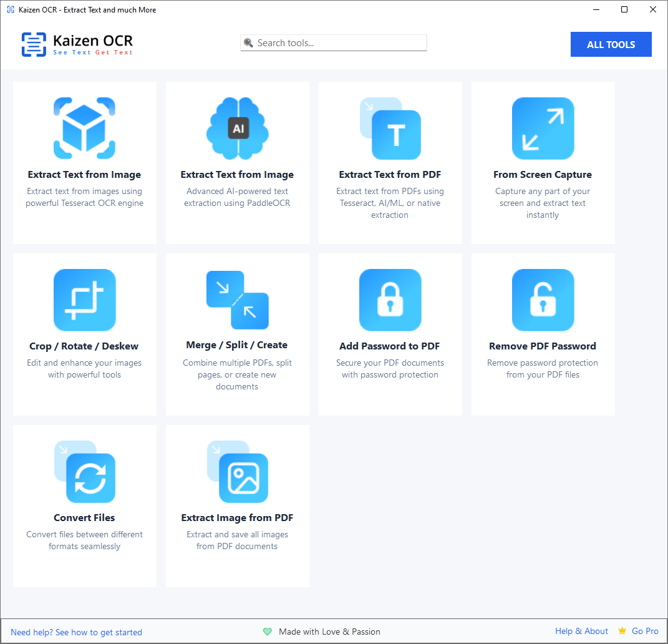Upgrade via the Go Pro link
This screenshot has width=668, height=644.
[x=645, y=631]
